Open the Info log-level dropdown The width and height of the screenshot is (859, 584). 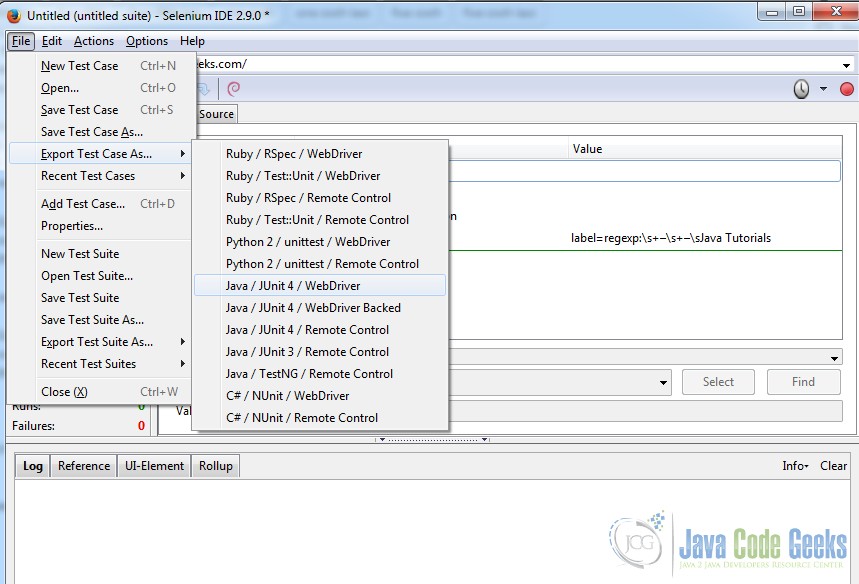click(795, 466)
